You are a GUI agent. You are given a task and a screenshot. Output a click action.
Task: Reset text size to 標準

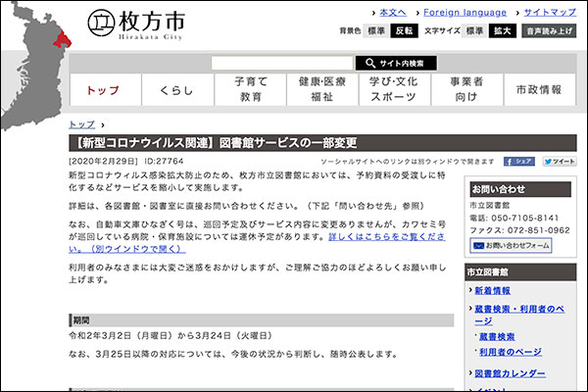pos(474,31)
